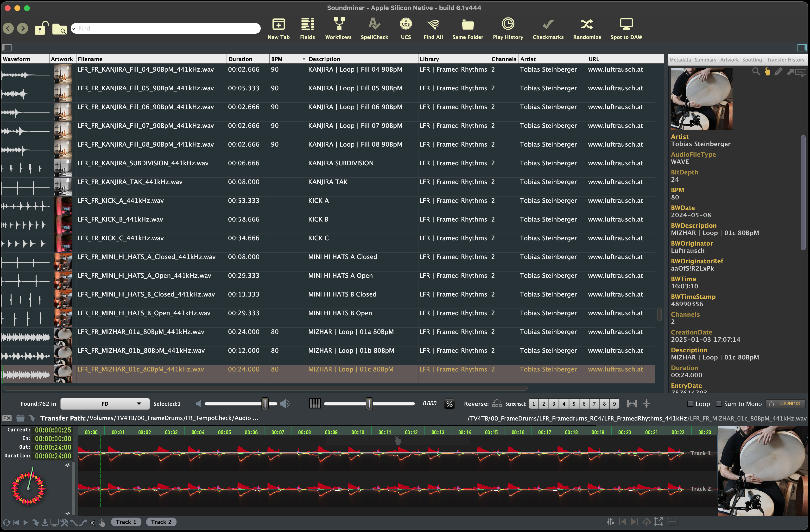810x532 pixels.
Task: Click the Same Folder icon
Action: (468, 29)
